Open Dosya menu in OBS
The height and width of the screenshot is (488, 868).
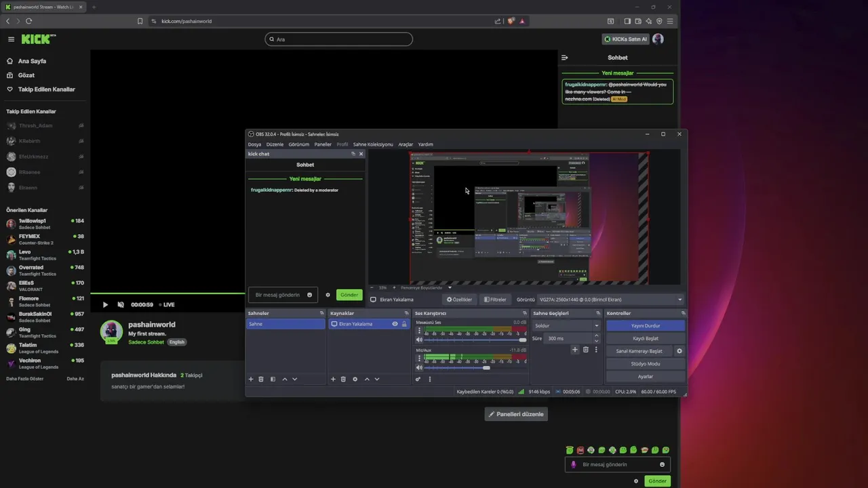pyautogui.click(x=254, y=144)
